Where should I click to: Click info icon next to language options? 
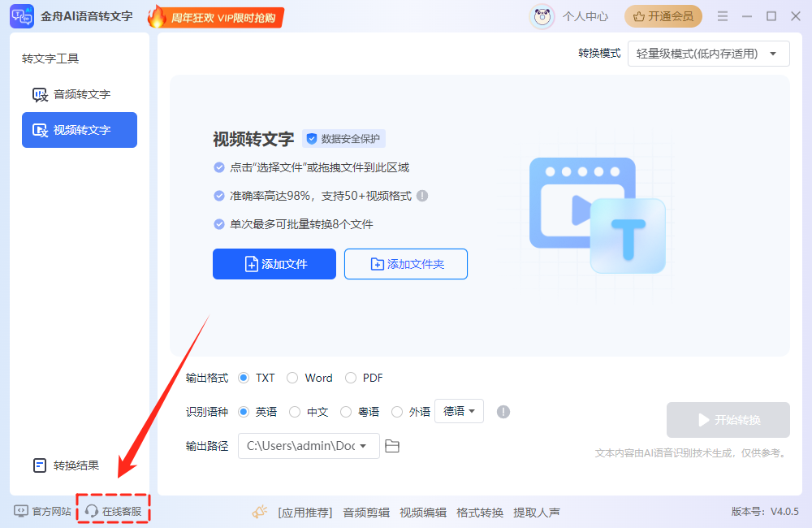503,412
